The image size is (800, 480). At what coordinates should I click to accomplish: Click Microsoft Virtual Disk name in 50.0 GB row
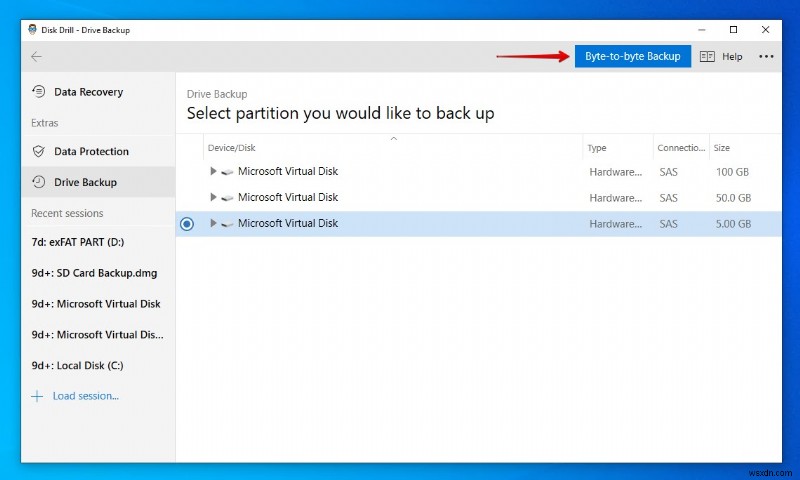tap(288, 197)
